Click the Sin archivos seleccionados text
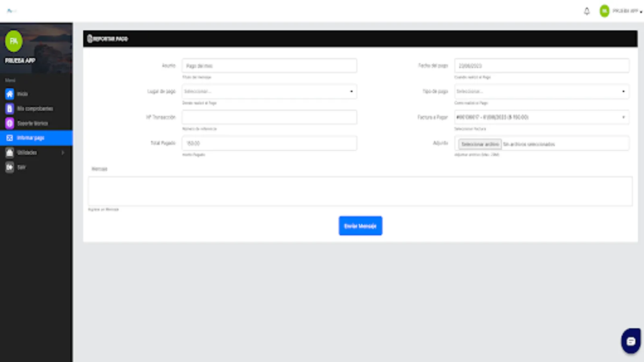This screenshot has width=644, height=362. coord(529,144)
